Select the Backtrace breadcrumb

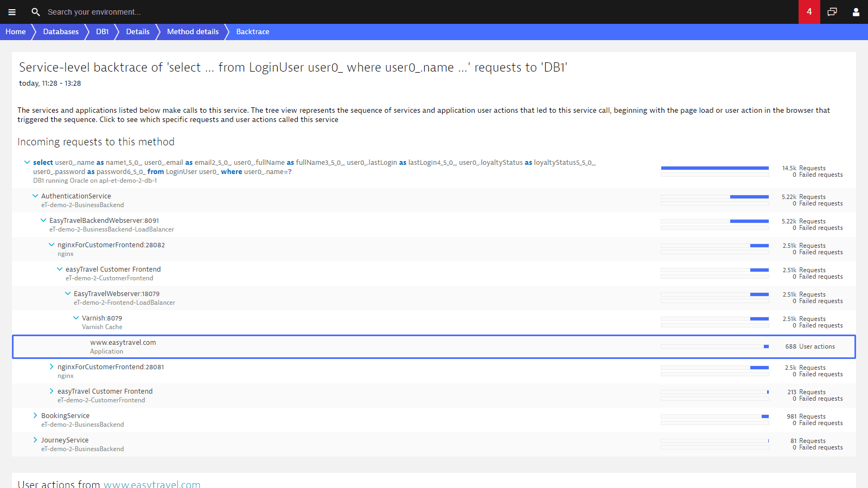coord(253,32)
